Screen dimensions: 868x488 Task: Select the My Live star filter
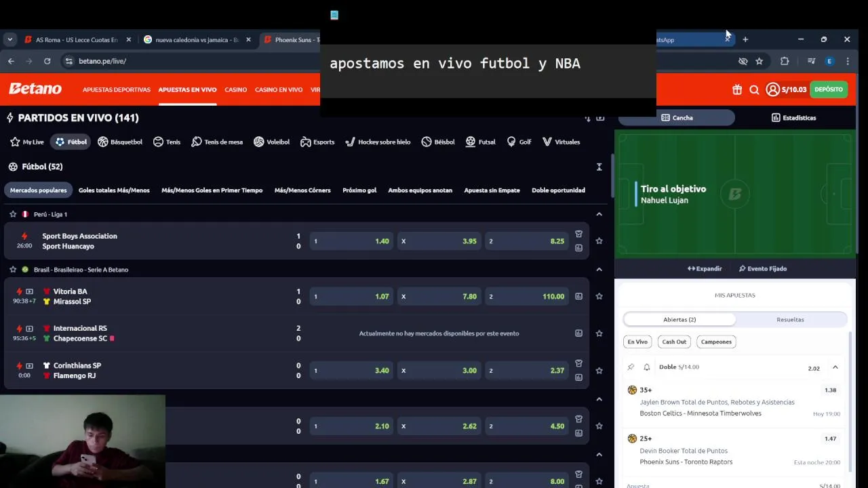(27, 142)
